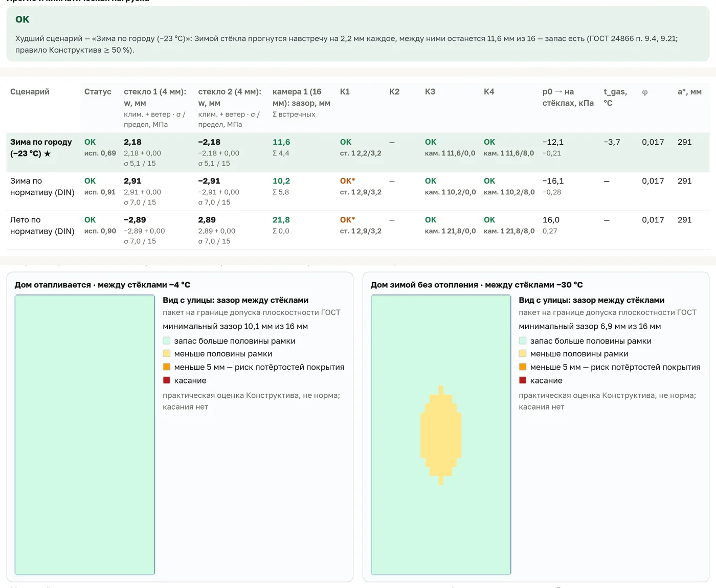Click the green «OK» heading in the summary banner
The image size is (716, 588).
point(23,19)
